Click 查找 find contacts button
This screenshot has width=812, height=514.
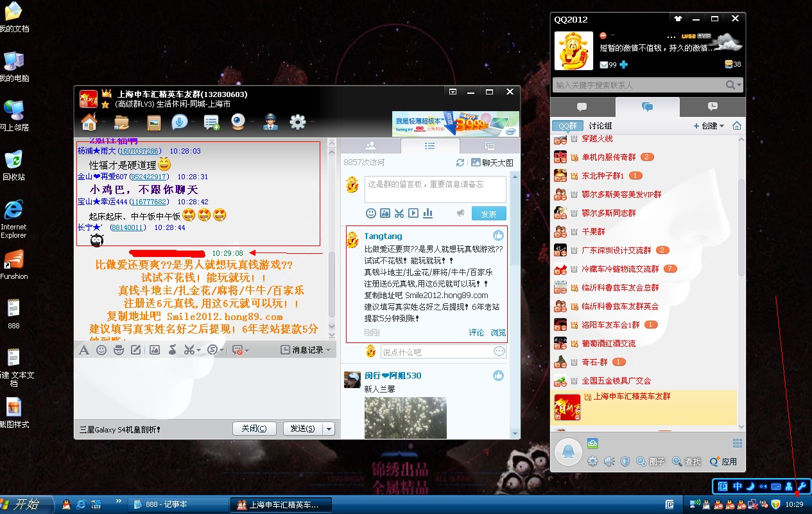pos(687,461)
